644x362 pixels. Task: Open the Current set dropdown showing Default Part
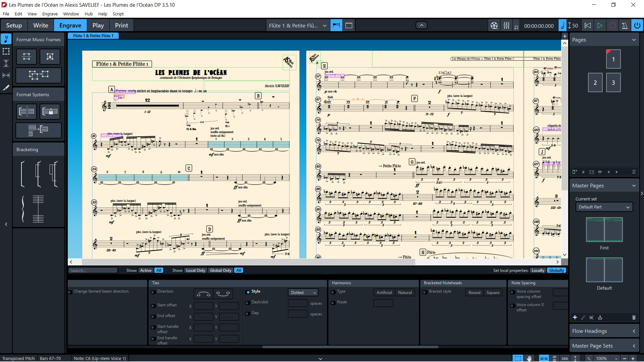(x=604, y=207)
